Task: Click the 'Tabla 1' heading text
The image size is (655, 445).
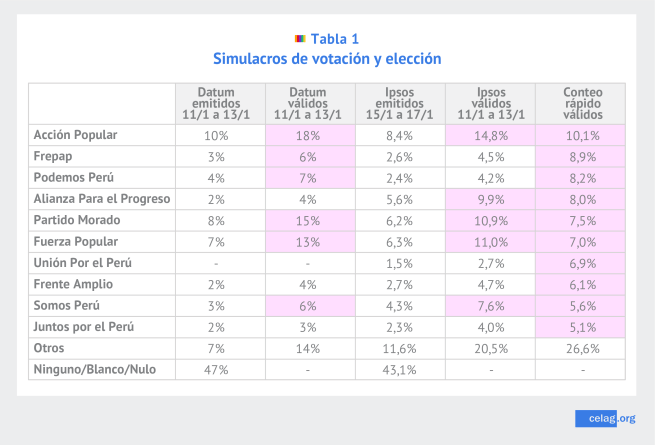Action: click(334, 39)
